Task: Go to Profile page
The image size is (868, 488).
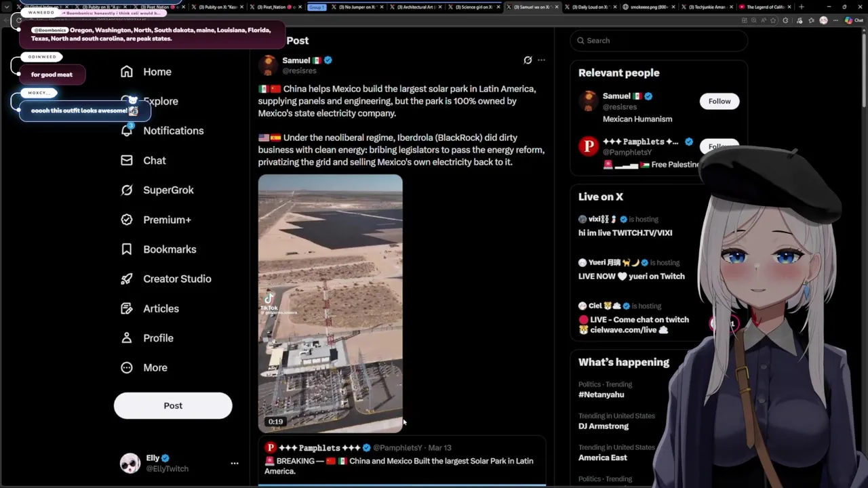Action: tap(146, 338)
